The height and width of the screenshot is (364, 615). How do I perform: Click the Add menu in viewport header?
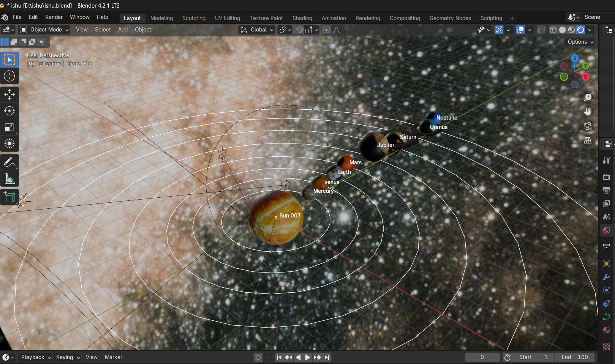click(123, 30)
